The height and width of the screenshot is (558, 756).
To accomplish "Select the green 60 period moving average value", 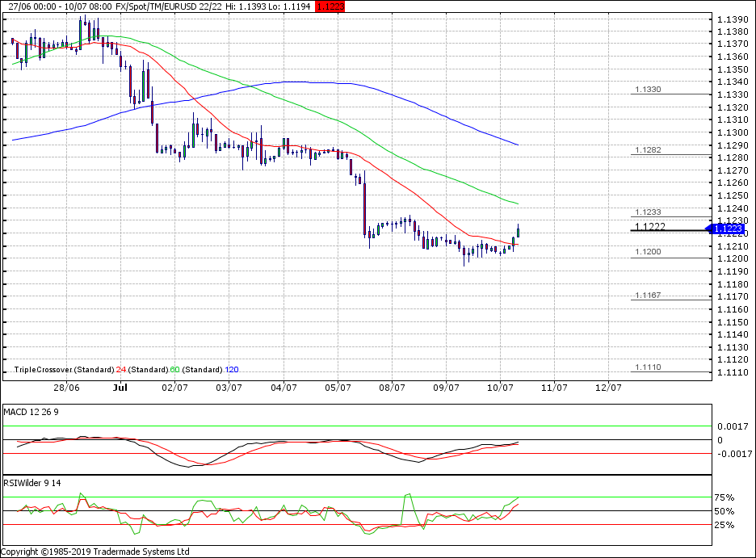I will tap(174, 370).
